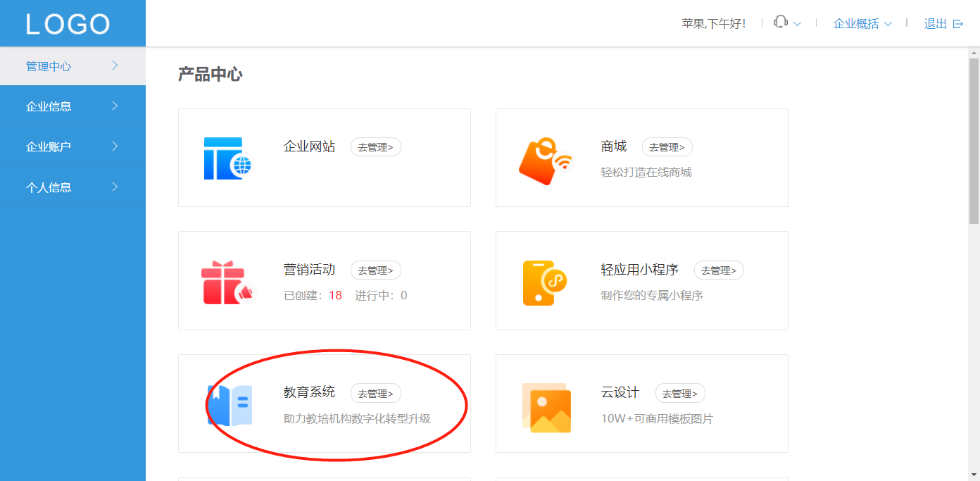Expand chevron next to 企业信息
The width and height of the screenshot is (980, 481).
(x=115, y=106)
